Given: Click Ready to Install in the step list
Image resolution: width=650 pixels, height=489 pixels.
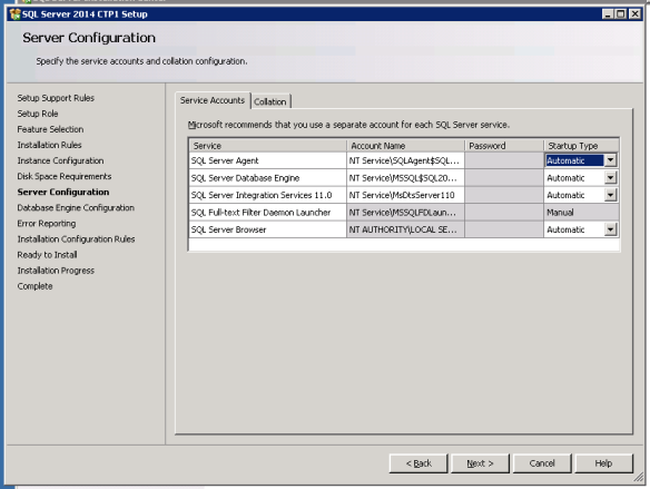Looking at the screenshot, I should (x=47, y=255).
